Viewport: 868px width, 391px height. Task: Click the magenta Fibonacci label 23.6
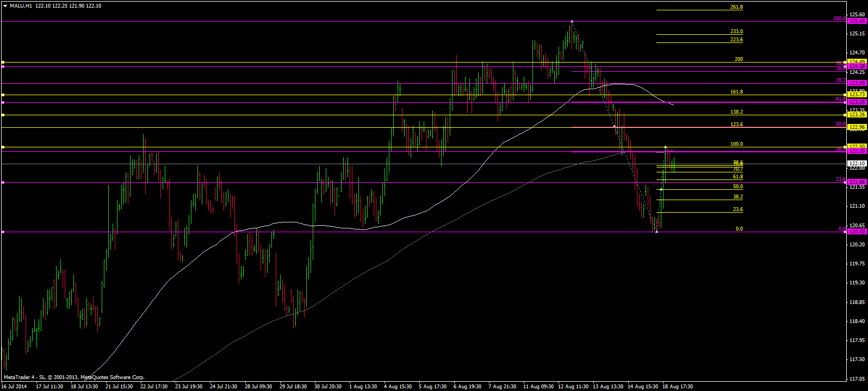pos(841,179)
